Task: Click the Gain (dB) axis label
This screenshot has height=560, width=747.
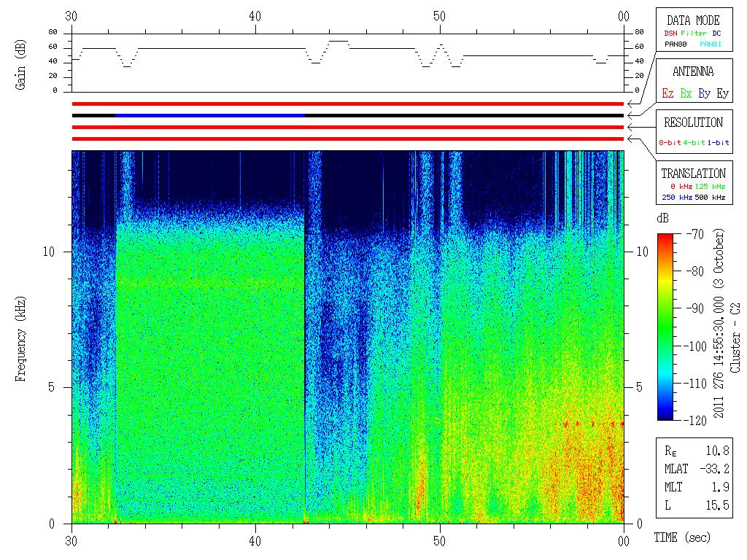Action: [x=20, y=65]
